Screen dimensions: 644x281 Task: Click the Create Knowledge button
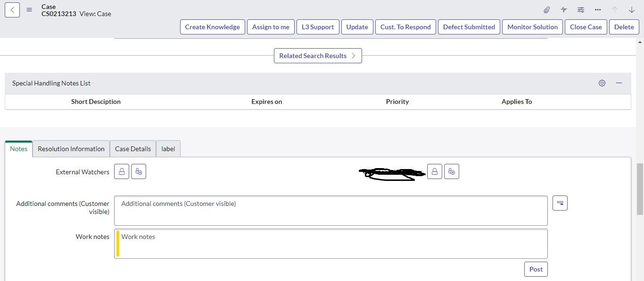point(213,27)
